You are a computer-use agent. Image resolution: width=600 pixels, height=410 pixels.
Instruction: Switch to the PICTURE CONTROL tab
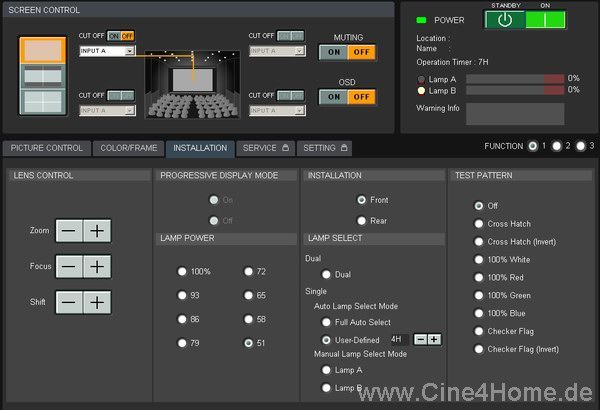click(x=47, y=148)
